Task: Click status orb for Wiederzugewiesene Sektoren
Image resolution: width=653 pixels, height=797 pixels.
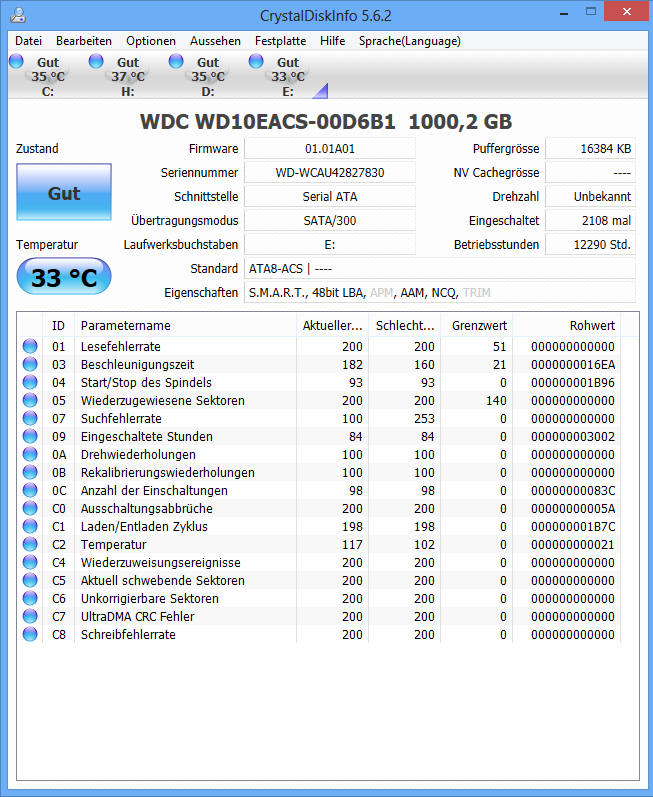Action: coord(30,400)
